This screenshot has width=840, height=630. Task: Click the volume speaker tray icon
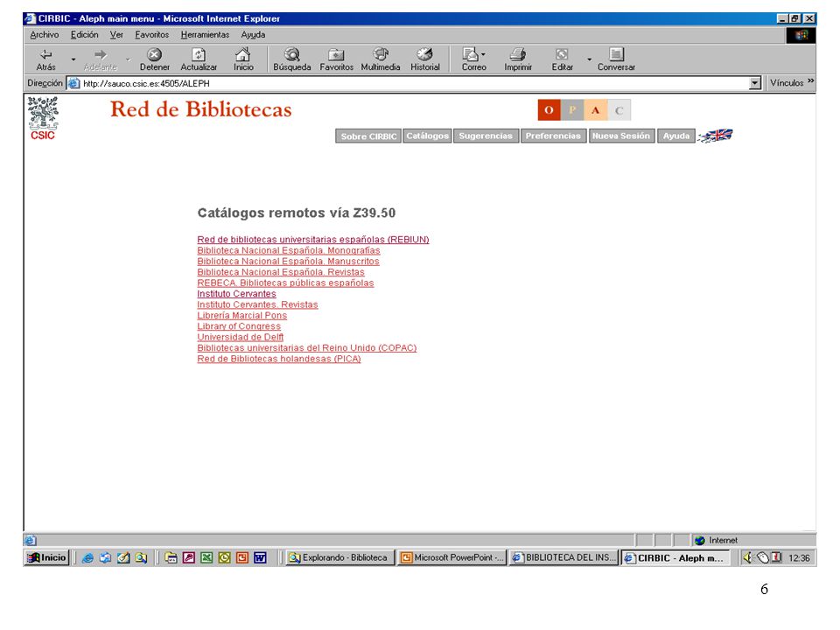click(x=748, y=558)
